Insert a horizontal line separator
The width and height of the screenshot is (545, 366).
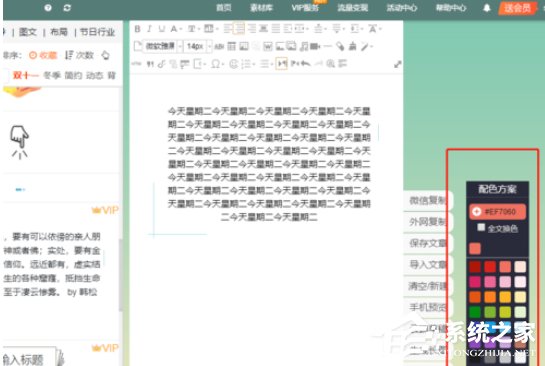[x=328, y=46]
